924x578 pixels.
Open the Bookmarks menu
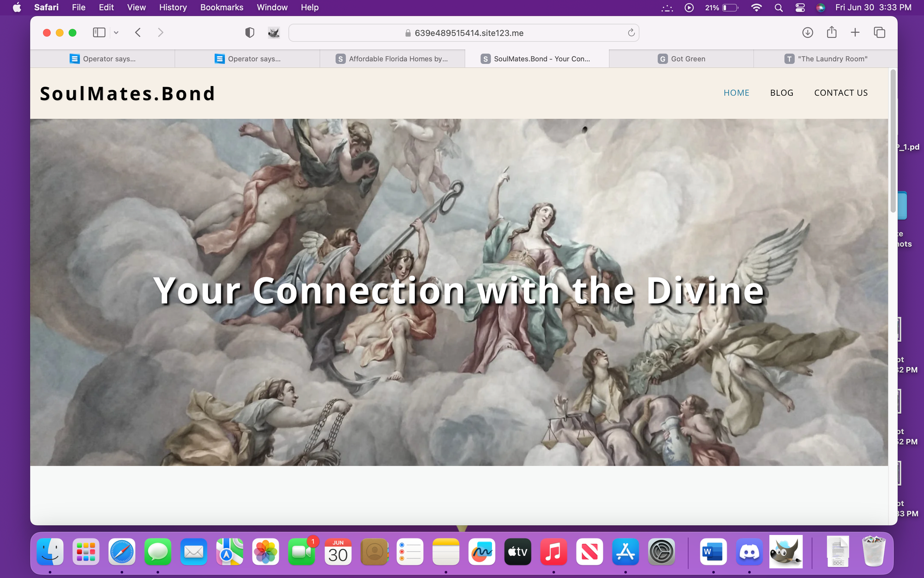222,7
